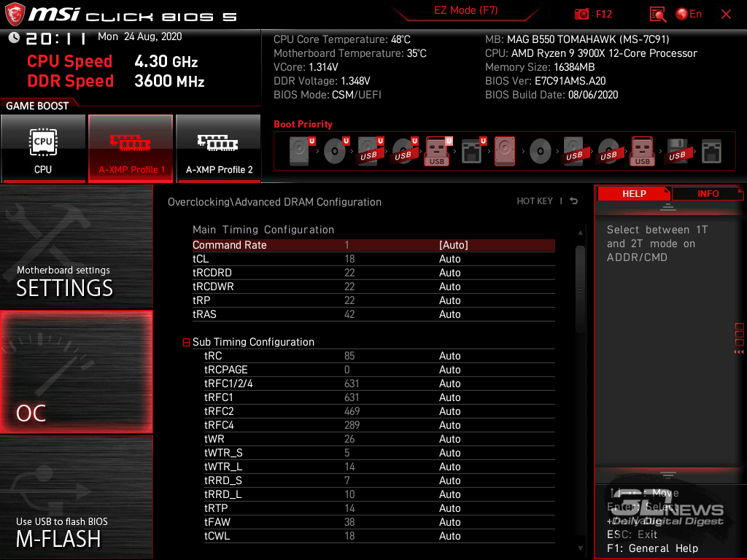Click the HOT KEY label
This screenshot has height=560, width=747.
pyautogui.click(x=535, y=201)
